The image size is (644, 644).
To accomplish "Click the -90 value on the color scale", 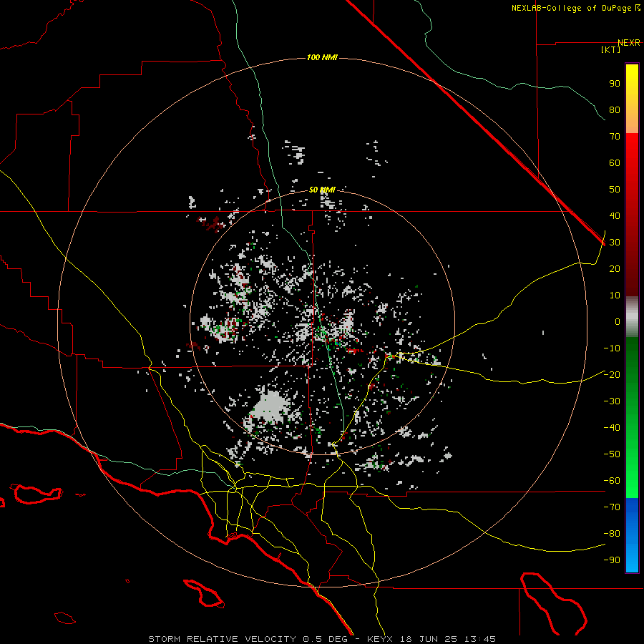I will pos(612,560).
